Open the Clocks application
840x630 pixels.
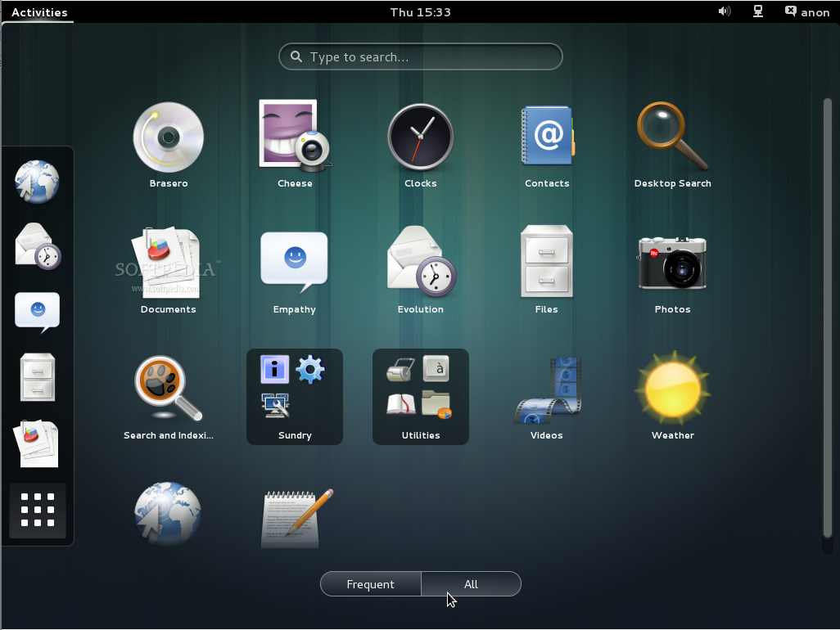pos(421,145)
